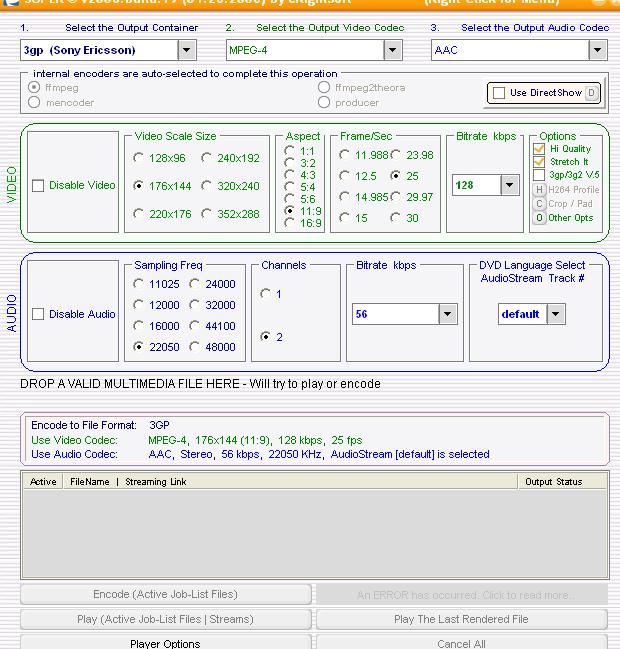Toggle the Stretch It option

coord(539,162)
